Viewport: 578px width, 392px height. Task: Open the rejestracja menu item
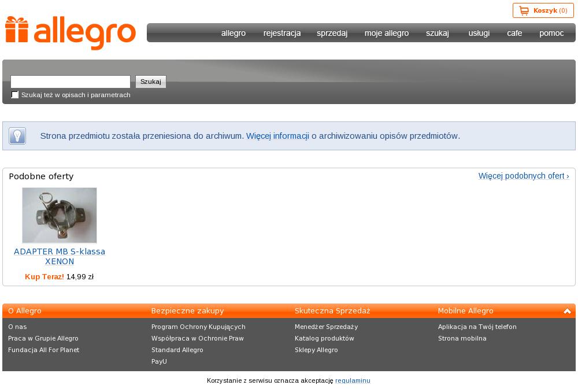[282, 33]
